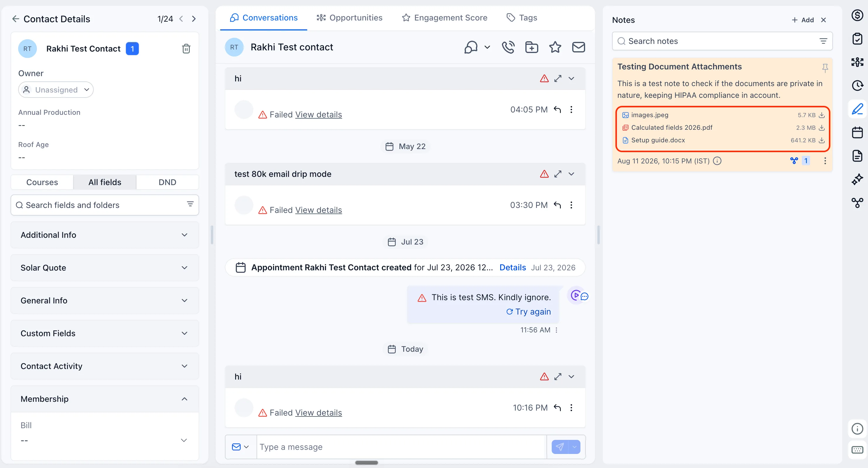View details of the failed 03:30 PM email
Viewport: 868px width, 468px height.
tap(318, 210)
